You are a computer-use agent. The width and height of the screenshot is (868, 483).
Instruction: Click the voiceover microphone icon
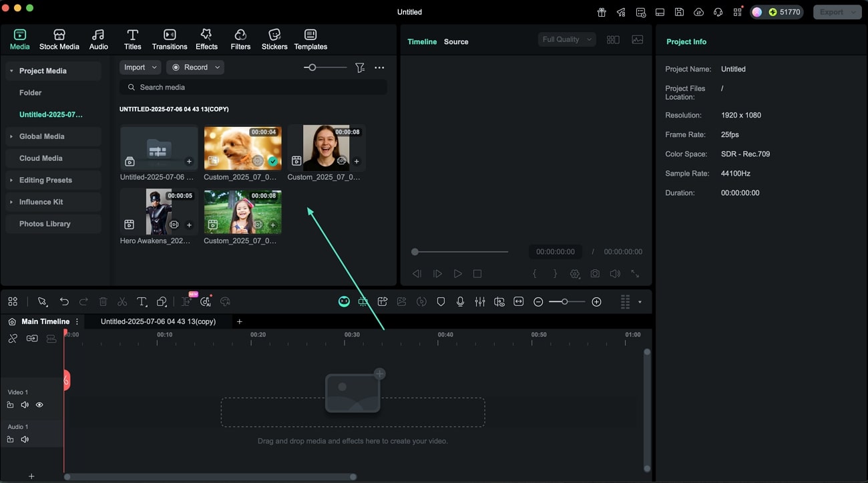460,302
